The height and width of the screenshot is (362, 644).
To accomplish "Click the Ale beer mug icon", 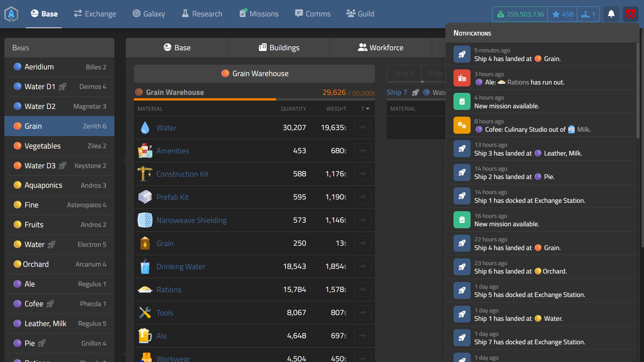I will click(x=145, y=336).
